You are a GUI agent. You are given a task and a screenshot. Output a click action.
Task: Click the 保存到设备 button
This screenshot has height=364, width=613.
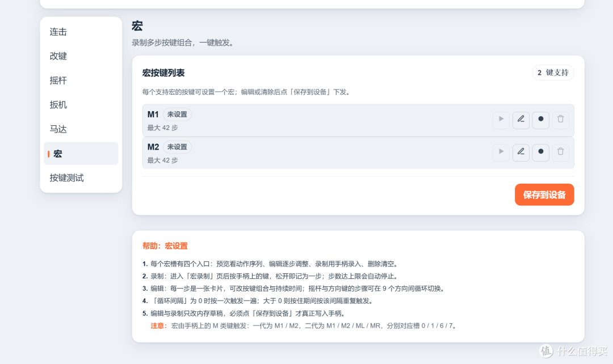point(544,194)
